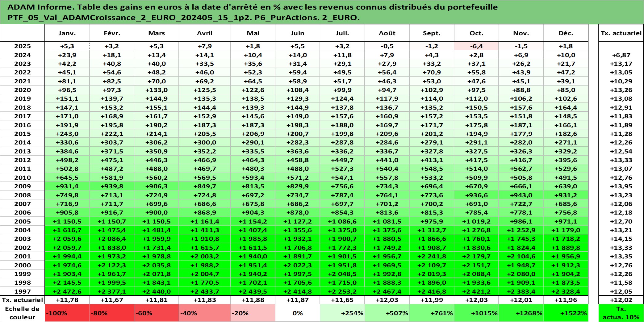
Task: Click the +2 467,4 cell in 1997 Août
Action: point(387,291)
